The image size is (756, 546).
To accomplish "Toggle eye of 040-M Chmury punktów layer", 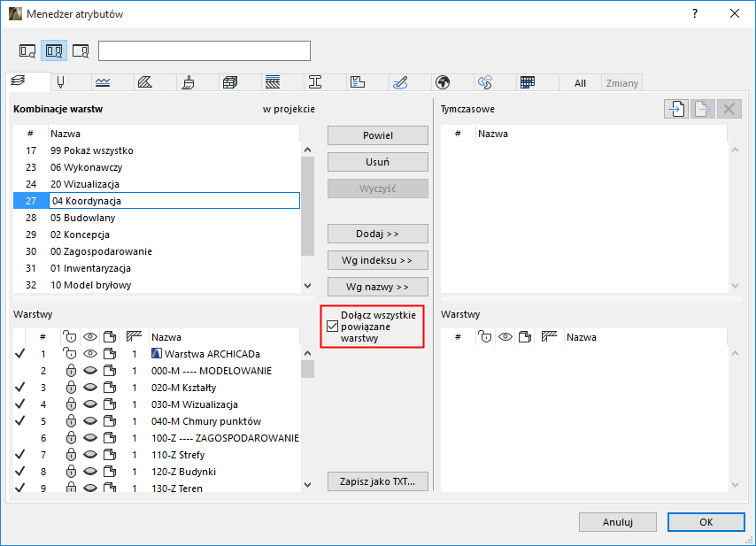I will [x=90, y=421].
